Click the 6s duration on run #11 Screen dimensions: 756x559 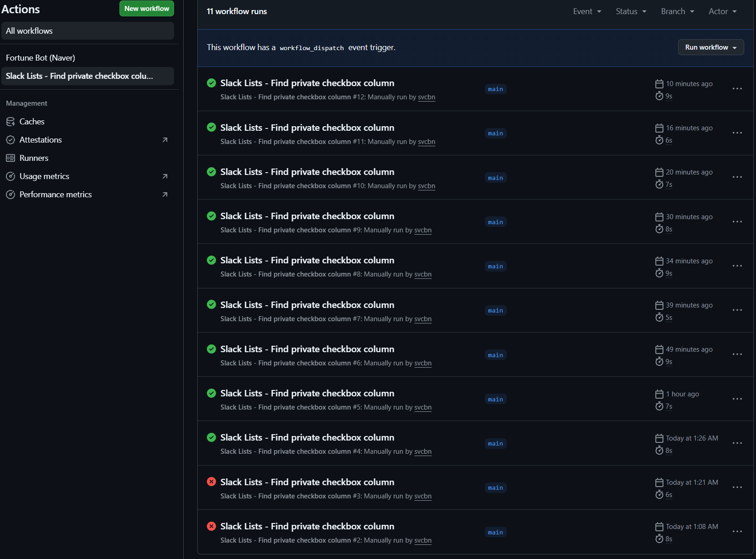click(669, 140)
